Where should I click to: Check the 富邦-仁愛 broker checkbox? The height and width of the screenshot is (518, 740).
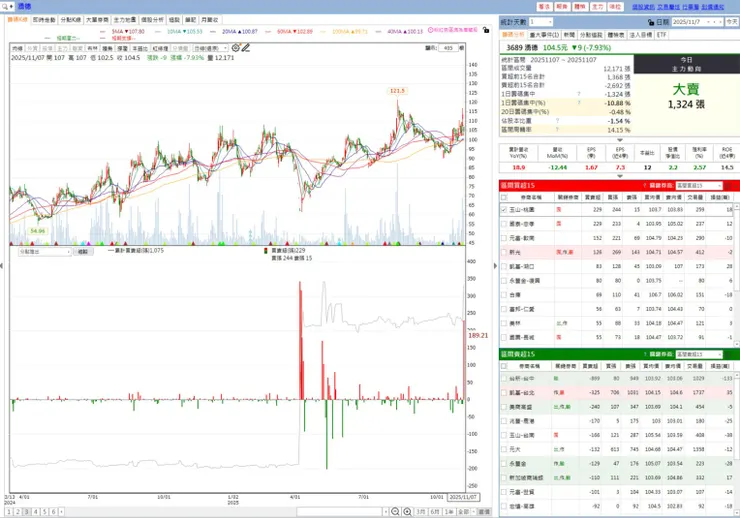(x=504, y=309)
